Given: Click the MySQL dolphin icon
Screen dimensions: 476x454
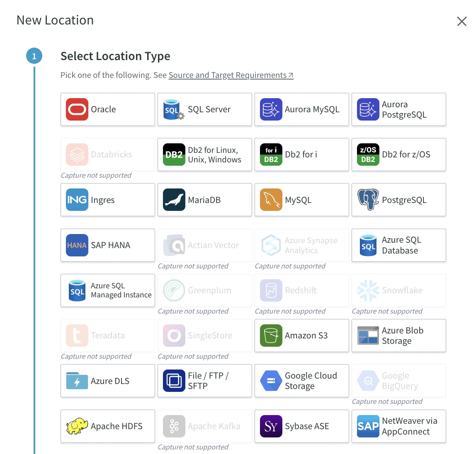Looking at the screenshot, I should [x=270, y=200].
